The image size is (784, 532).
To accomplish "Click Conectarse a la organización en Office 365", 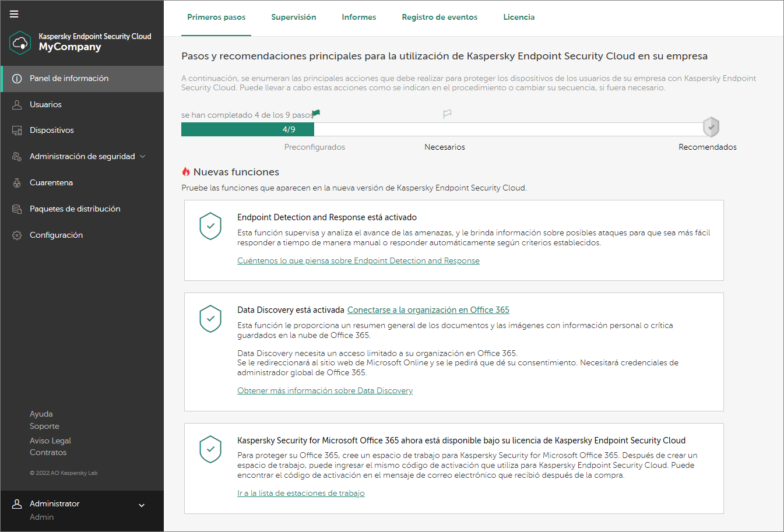I will [428, 310].
